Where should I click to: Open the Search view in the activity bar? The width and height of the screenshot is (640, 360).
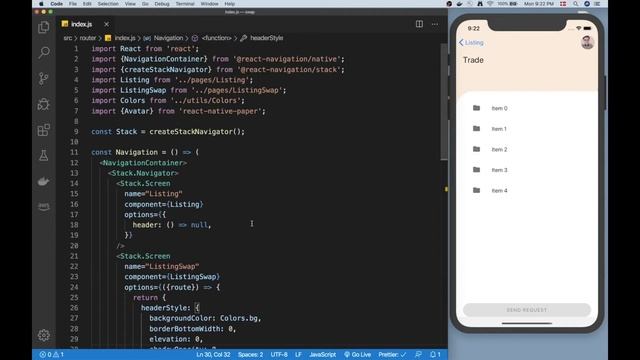pos(44,52)
